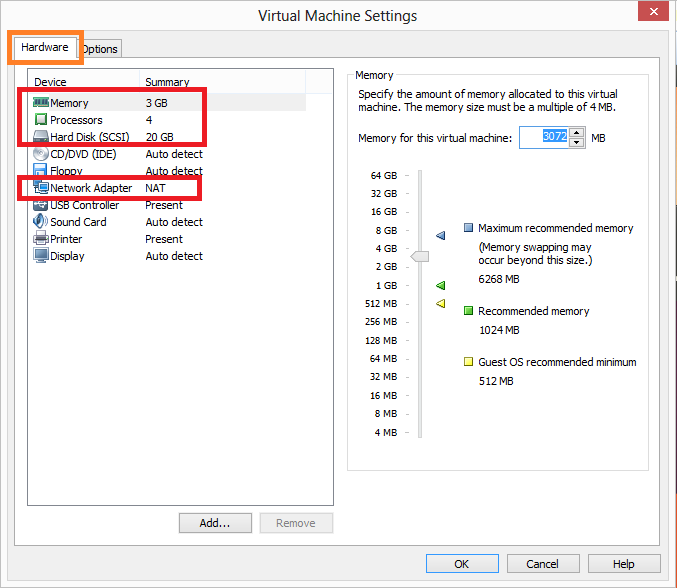This screenshot has height=588, width=677.
Task: Click the memory size input field
Action: (x=545, y=137)
